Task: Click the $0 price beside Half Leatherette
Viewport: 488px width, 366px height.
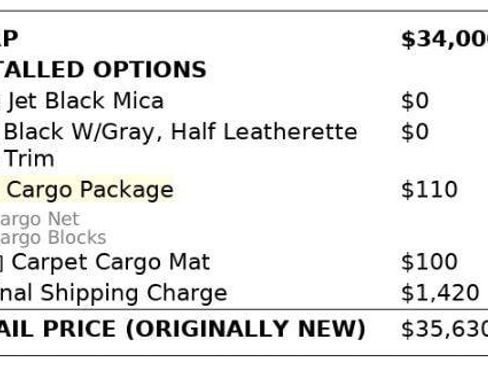Action: [415, 131]
